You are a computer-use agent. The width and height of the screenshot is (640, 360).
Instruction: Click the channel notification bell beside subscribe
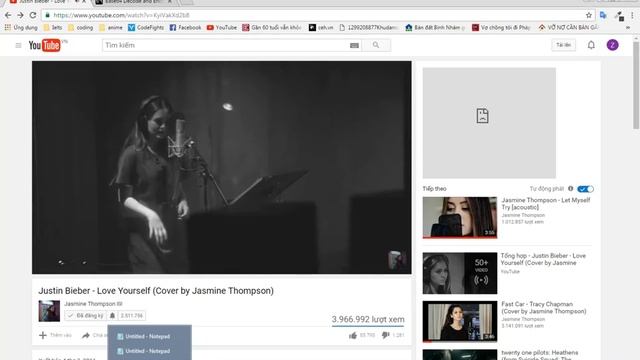click(112, 316)
